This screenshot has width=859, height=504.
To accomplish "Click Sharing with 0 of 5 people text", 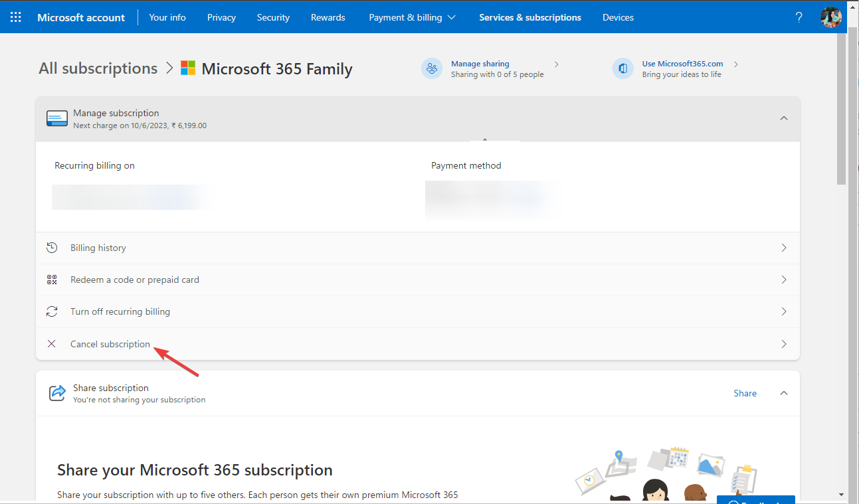I will 498,74.
